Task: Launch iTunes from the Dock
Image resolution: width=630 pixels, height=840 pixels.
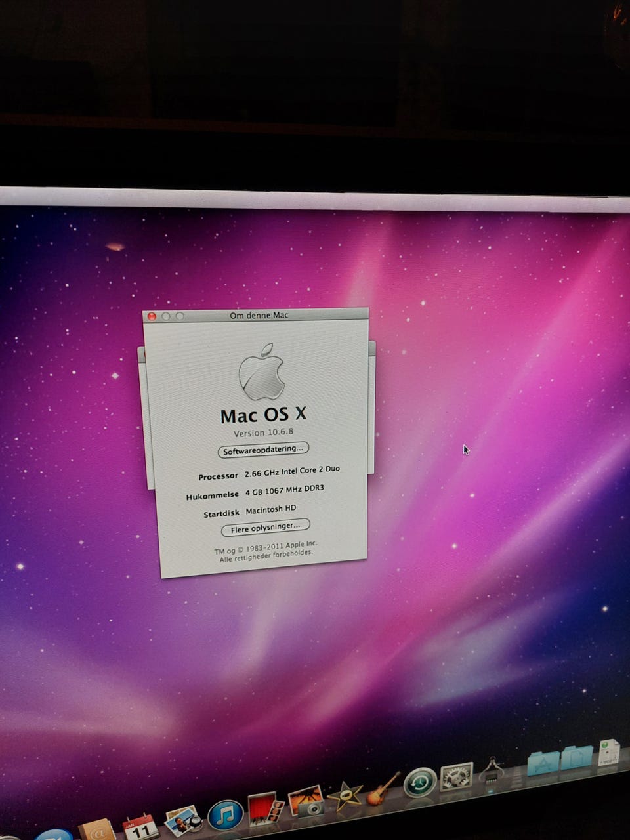Action: (226, 815)
